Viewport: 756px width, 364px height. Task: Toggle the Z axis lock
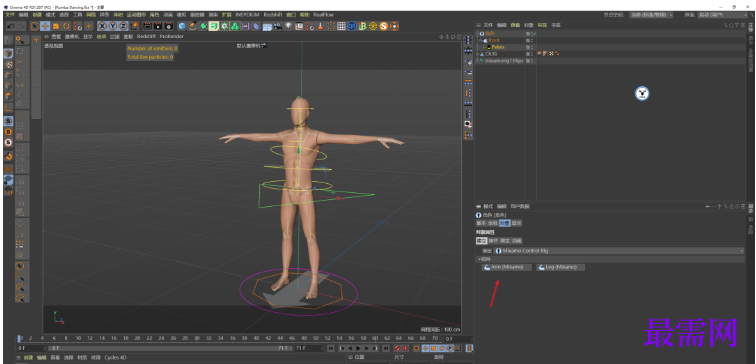[x=123, y=26]
